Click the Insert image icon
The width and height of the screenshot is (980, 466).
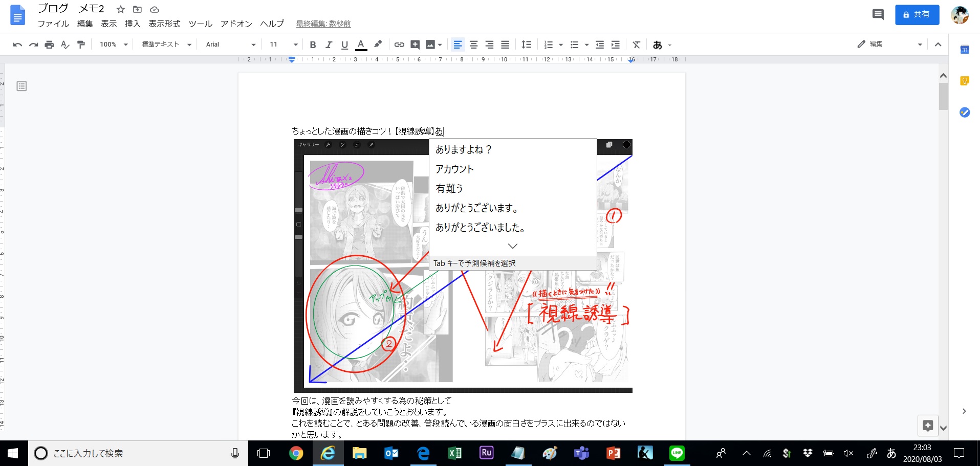click(430, 45)
